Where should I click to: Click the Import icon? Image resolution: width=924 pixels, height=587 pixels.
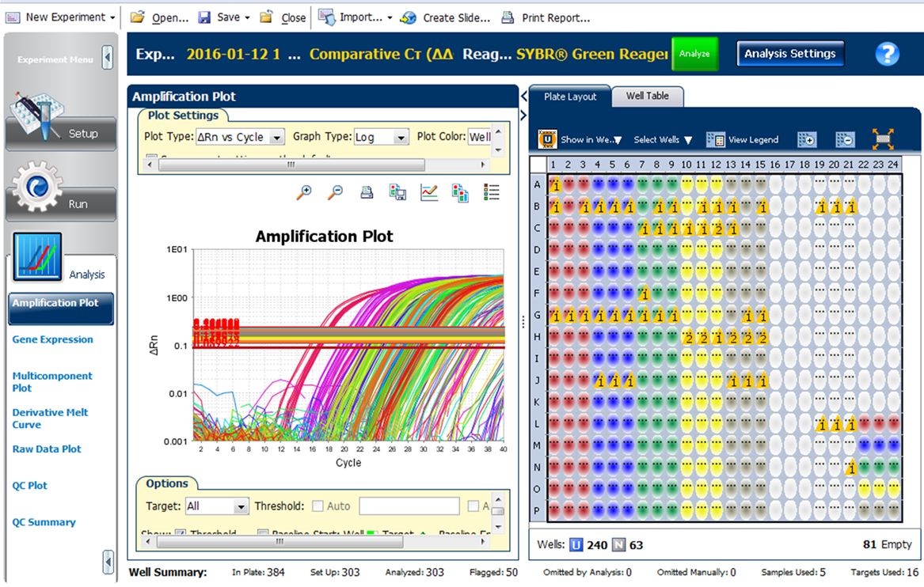click(326, 17)
